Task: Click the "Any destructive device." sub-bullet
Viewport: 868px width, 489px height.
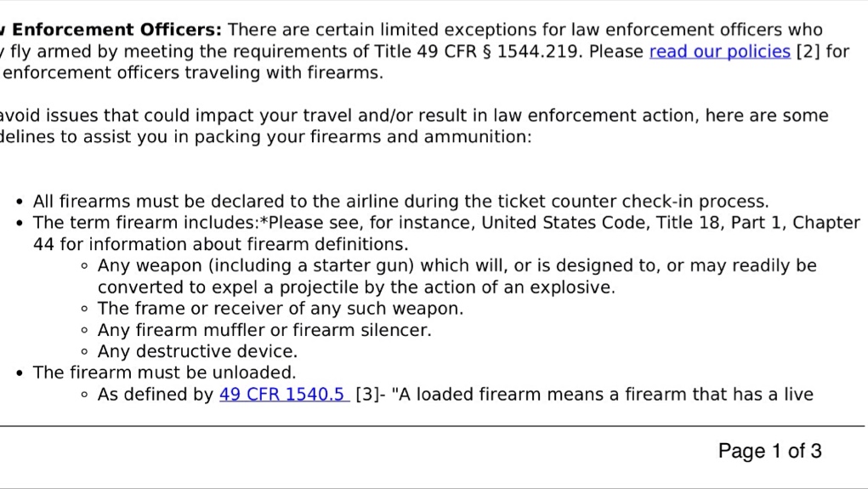Action: coord(197,352)
